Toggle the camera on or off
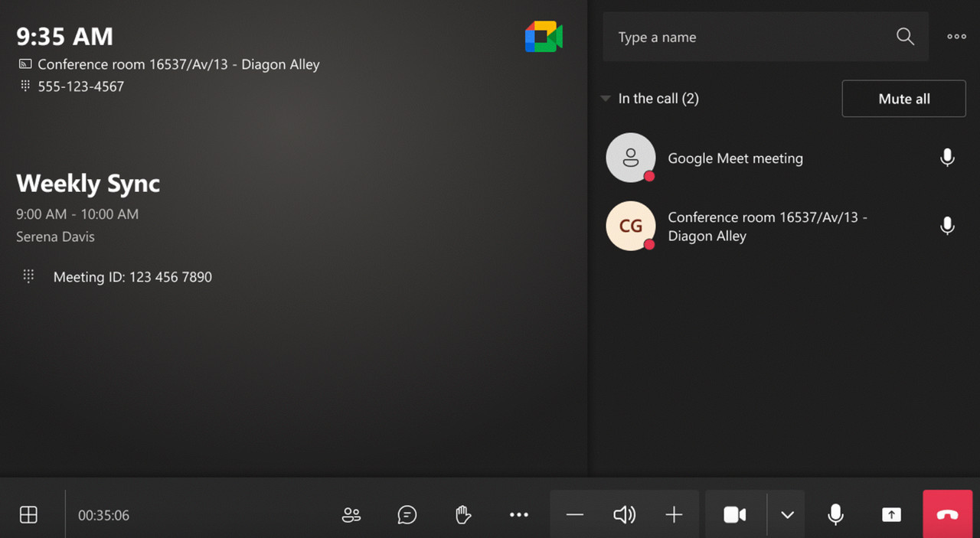This screenshot has height=538, width=980. click(x=735, y=515)
